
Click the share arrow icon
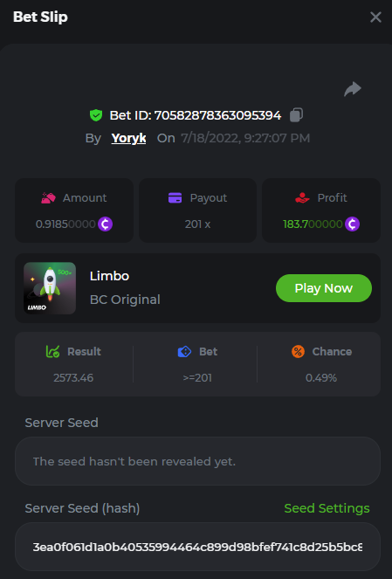pos(353,89)
